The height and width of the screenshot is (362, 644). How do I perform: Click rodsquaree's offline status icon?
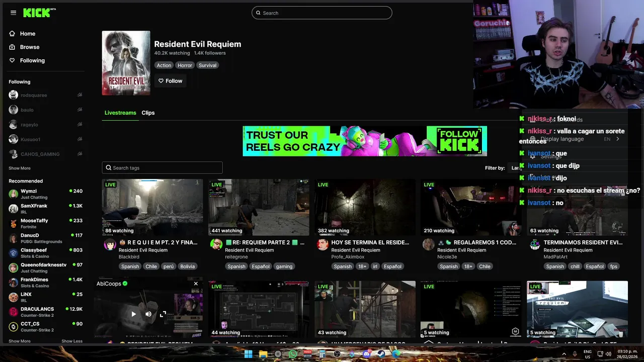79,95
